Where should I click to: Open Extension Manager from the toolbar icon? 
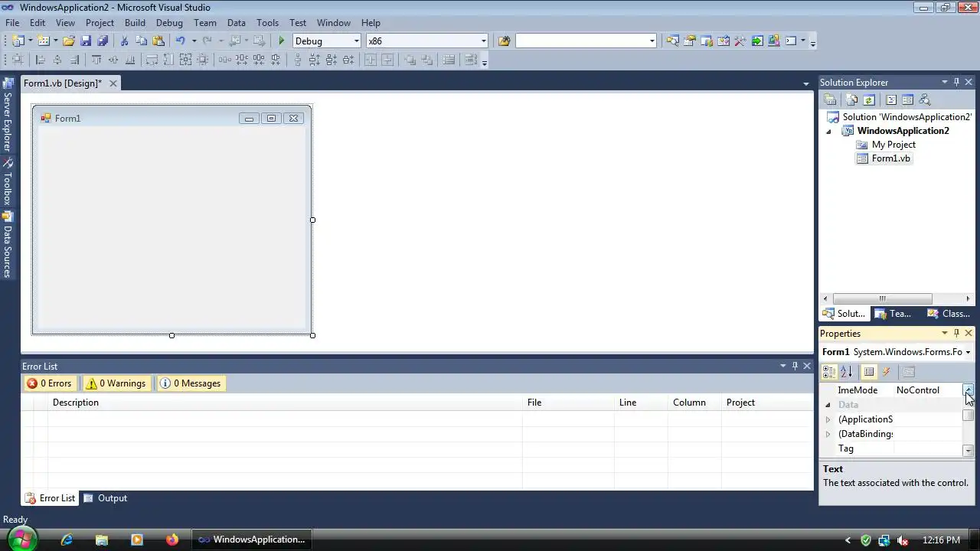(x=774, y=41)
